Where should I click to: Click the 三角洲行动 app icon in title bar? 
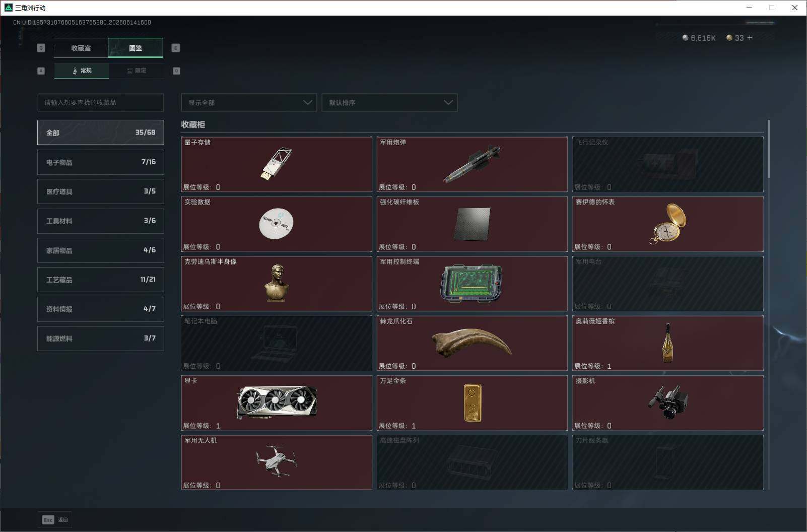tap(8, 8)
